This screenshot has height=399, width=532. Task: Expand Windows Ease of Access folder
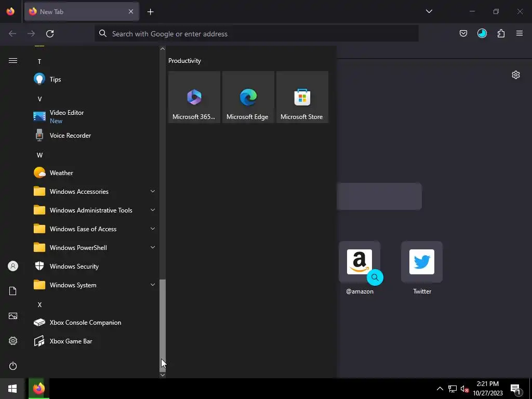pyautogui.click(x=95, y=229)
